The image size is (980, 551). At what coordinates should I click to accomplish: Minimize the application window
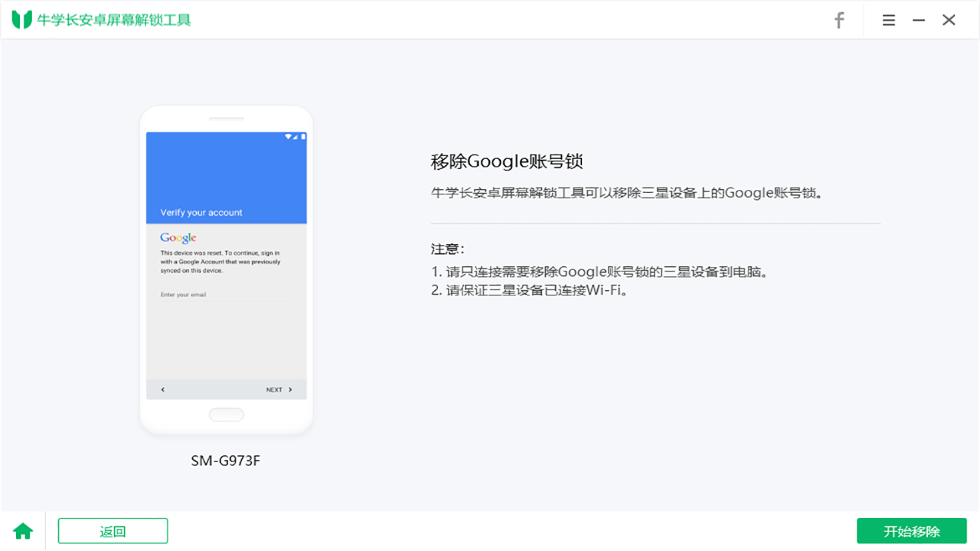pyautogui.click(x=918, y=20)
